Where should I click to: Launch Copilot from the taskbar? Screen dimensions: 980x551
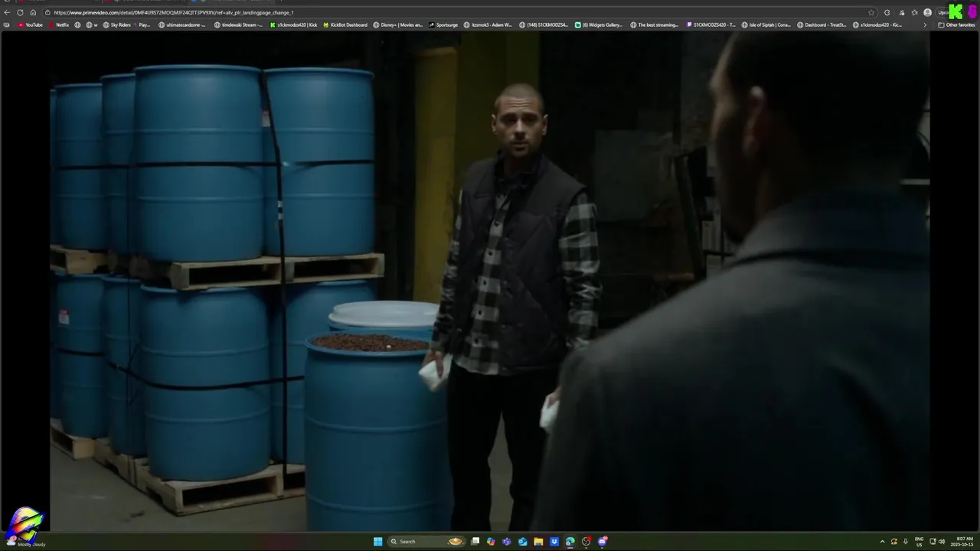tap(491, 542)
